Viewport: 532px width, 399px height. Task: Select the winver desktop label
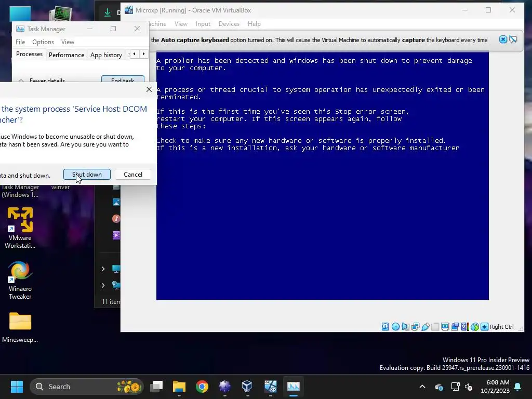tap(60, 187)
